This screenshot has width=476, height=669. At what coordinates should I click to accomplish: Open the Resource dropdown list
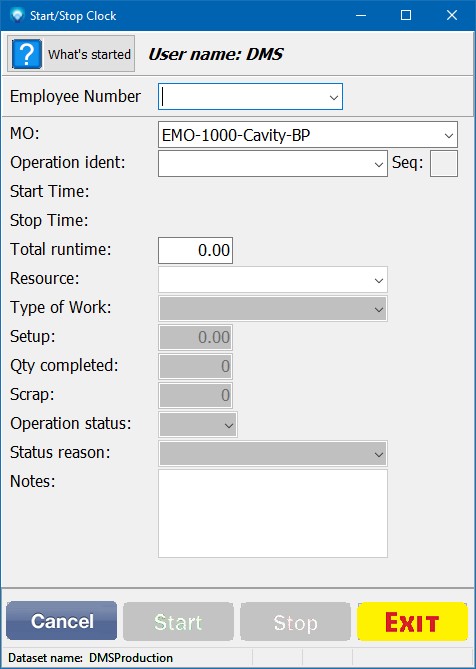click(273, 279)
